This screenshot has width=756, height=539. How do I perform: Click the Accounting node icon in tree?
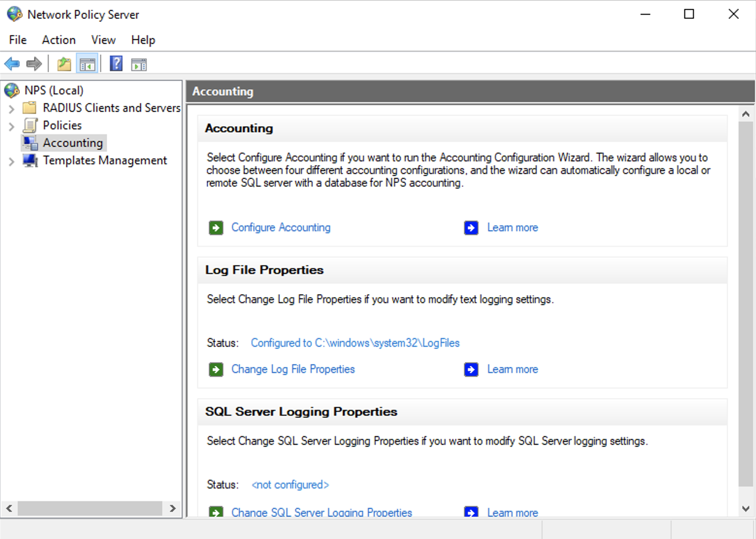click(31, 143)
